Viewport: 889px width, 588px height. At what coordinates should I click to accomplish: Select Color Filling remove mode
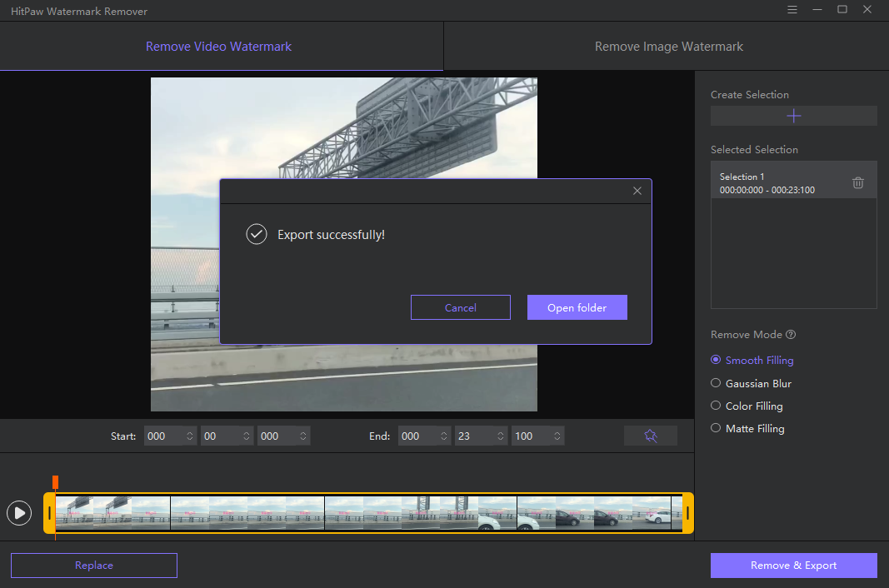(x=716, y=406)
